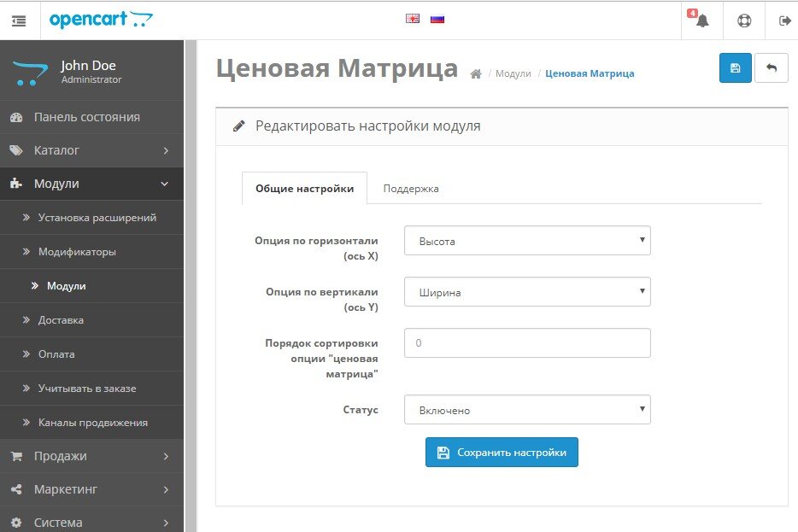This screenshot has height=532, width=798.
Task: Open notifications bell icon
Action: pyautogui.click(x=702, y=20)
